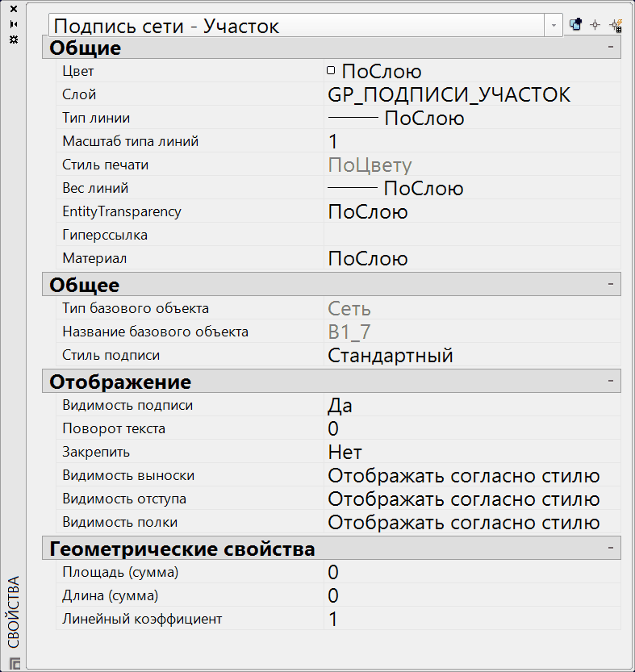
Task: Select the 'Подпись сети - Участок' combo box
Action: pos(305,25)
